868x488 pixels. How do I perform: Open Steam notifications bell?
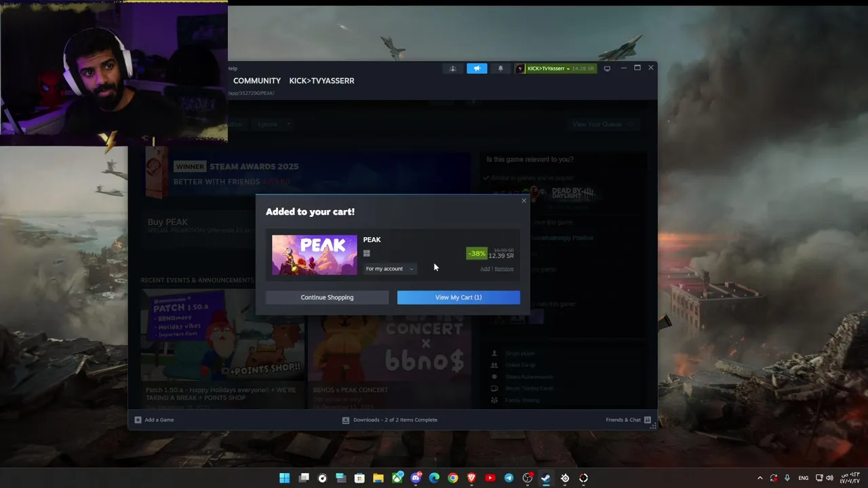(500, 68)
